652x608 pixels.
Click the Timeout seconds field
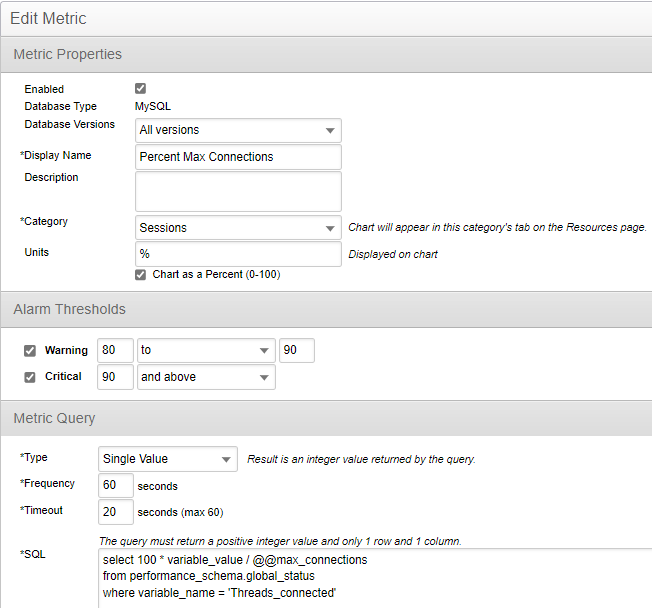click(x=115, y=512)
